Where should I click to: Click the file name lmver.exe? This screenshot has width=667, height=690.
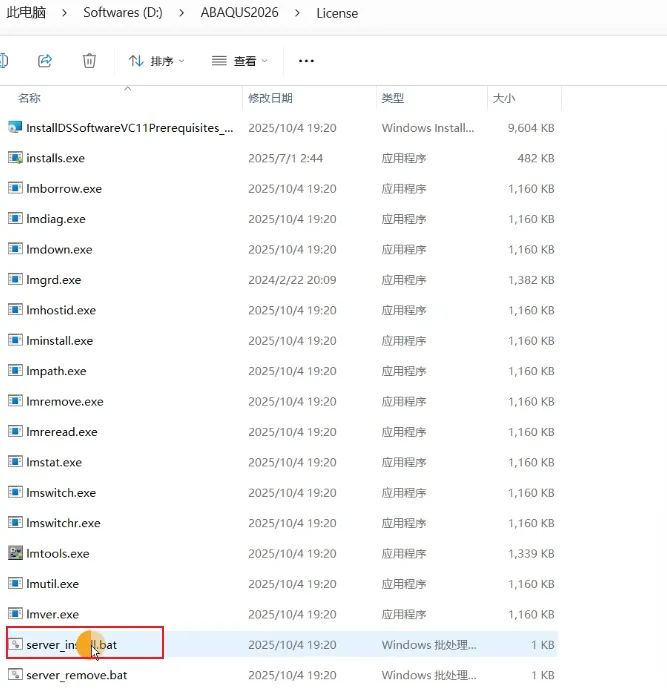click(x=52, y=614)
